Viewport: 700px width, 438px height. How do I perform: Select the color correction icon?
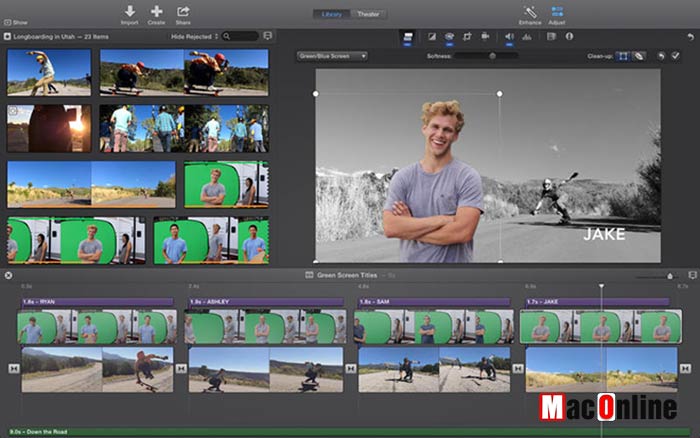pyautogui.click(x=449, y=37)
